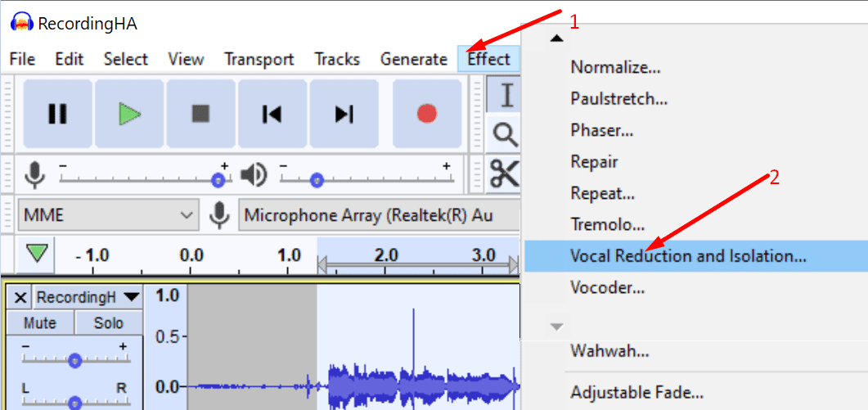Solo the RecordingH track
Screen dimensions: 868x410
[x=109, y=323]
